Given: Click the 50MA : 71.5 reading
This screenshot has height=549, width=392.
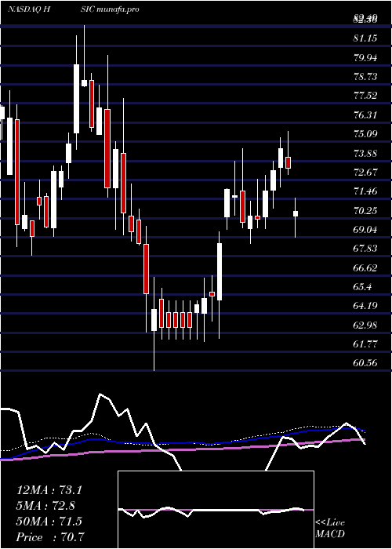Looking at the screenshot, I should 49,521.
